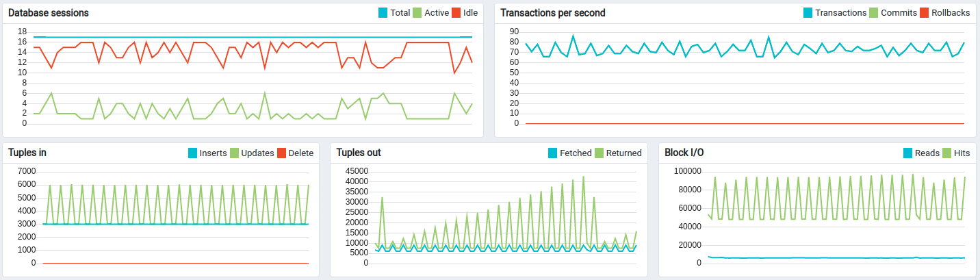Click the Tuples out chart heading

[x=359, y=153]
